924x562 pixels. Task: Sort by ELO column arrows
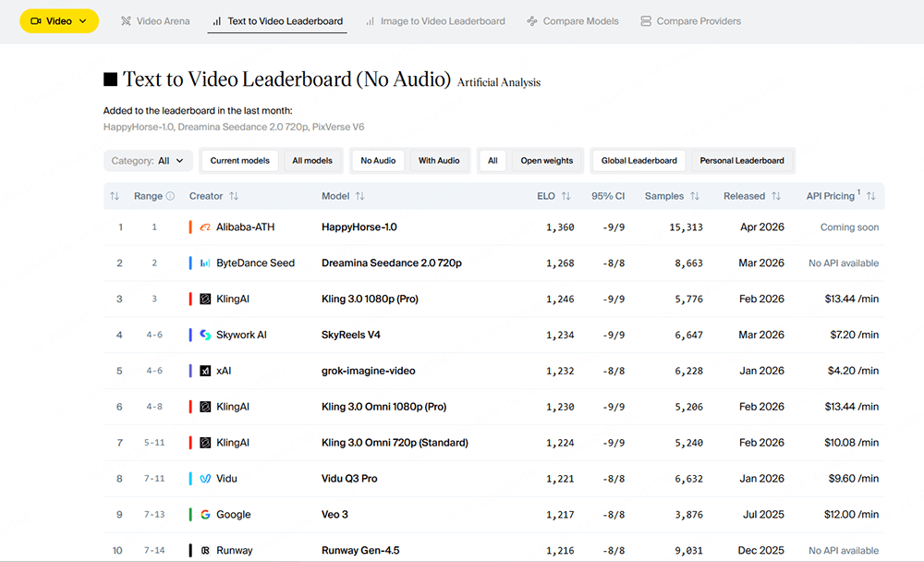[x=565, y=196]
